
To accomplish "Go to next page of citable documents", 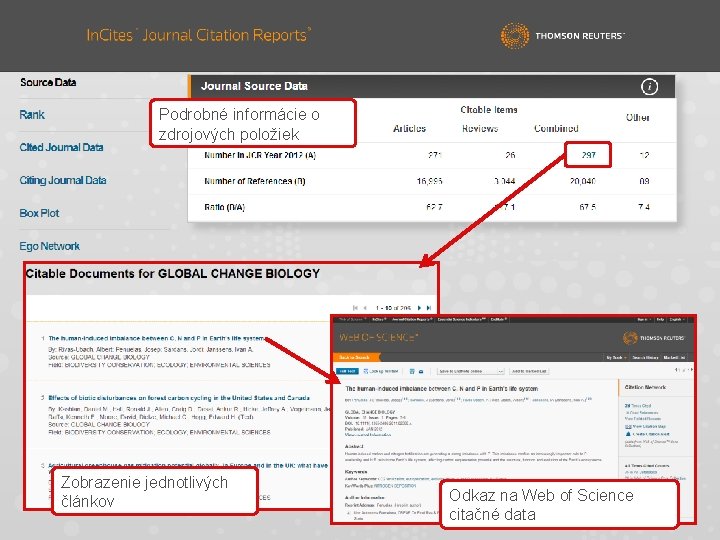I will pos(419,308).
